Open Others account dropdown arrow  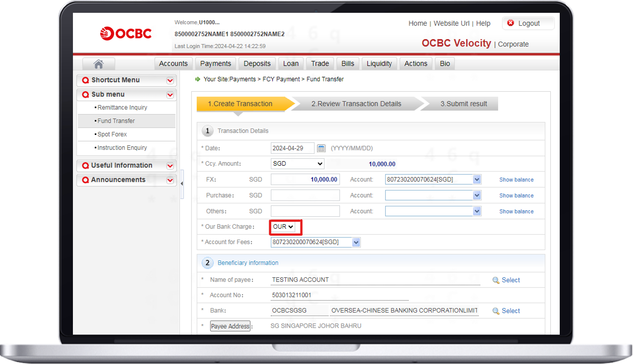tap(477, 211)
